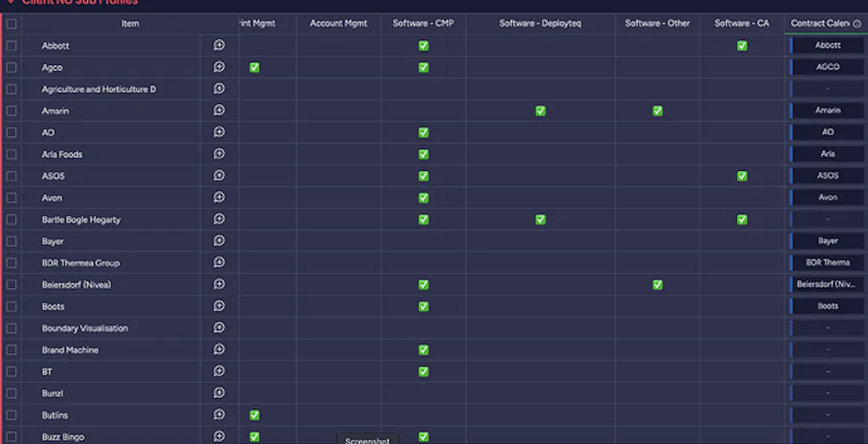The height and width of the screenshot is (444, 868).
Task: Open conversation icon for Amarin row
Action: tap(220, 110)
